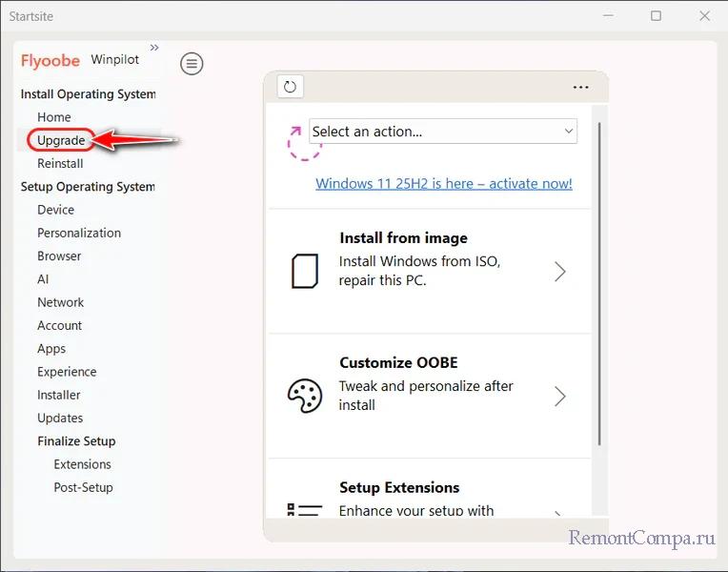Click the Setup Extensions list icon
Viewport: 728px width, 572px height.
pos(304,510)
